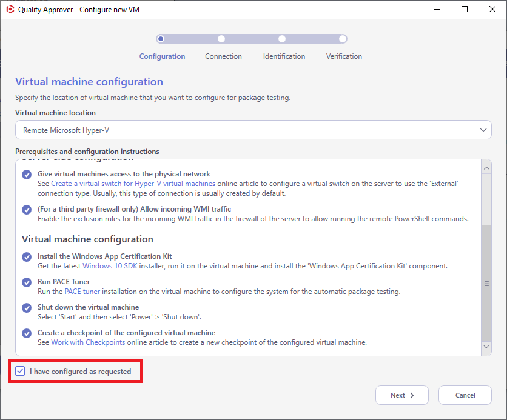Click the Connection step dot on the progress bar
This screenshot has height=420, width=507.
[221, 39]
